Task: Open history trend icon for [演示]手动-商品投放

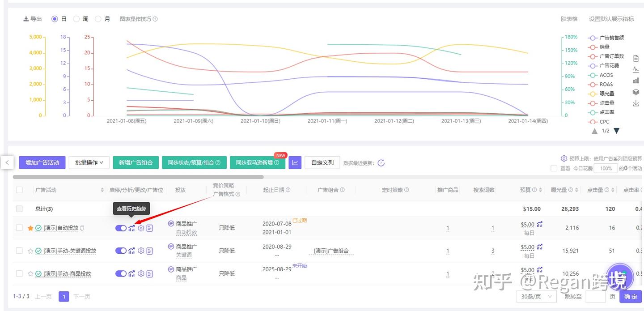Action: tap(131, 273)
